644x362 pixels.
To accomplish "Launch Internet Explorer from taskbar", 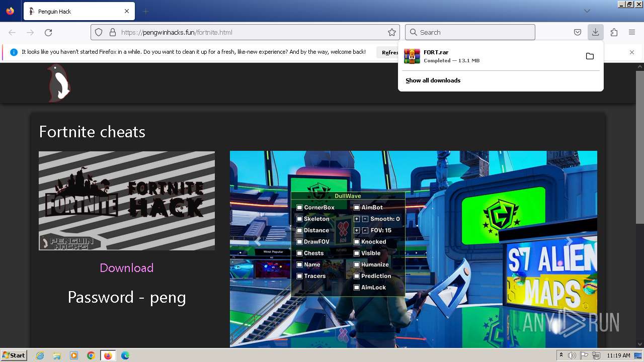I will 40,355.
